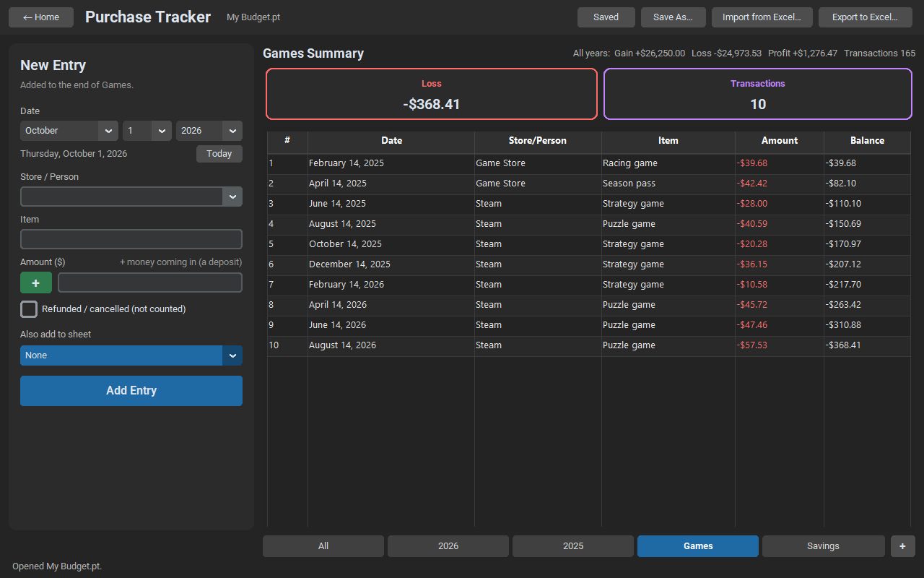This screenshot has width=924, height=578.
Task: Open the Also add to sheet dropdown
Action: click(131, 355)
